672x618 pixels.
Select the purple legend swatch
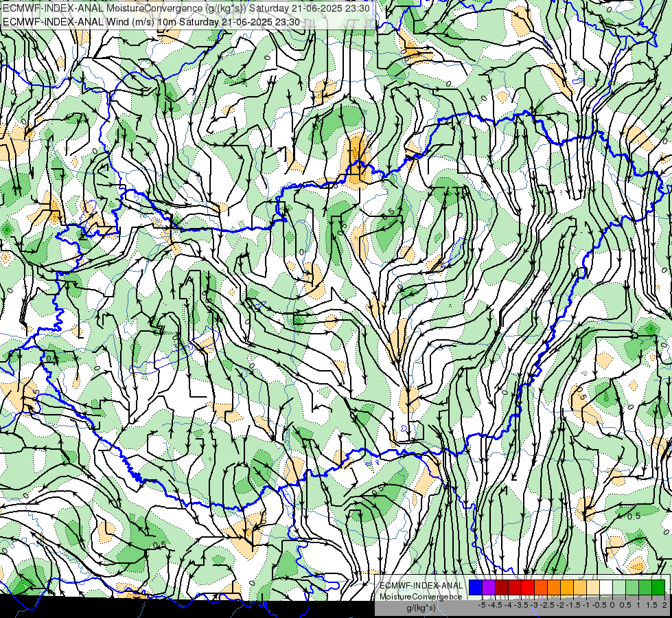click(489, 587)
